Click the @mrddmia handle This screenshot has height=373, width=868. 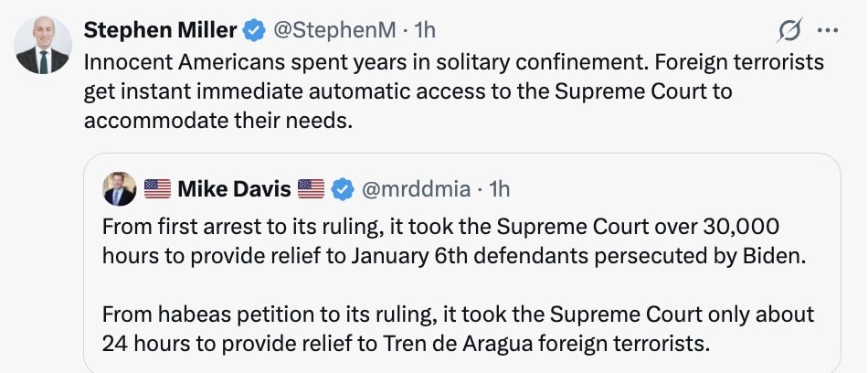[417, 189]
